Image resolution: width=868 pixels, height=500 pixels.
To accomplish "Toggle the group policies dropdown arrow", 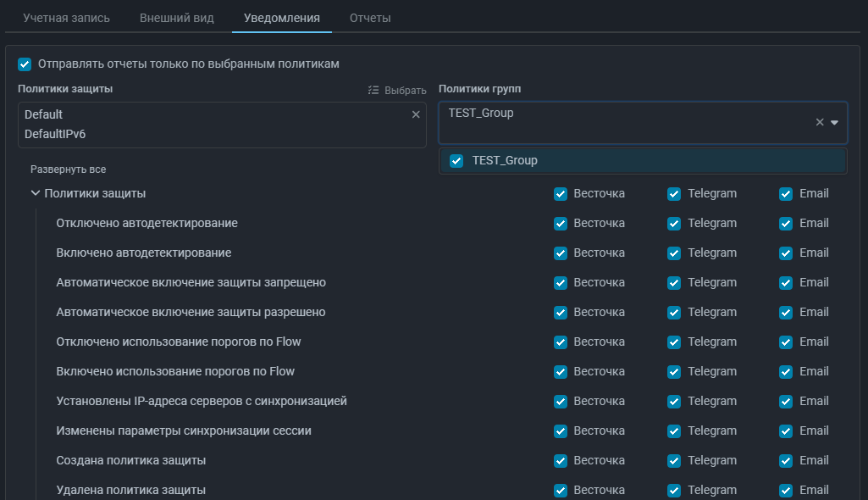I will (834, 122).
